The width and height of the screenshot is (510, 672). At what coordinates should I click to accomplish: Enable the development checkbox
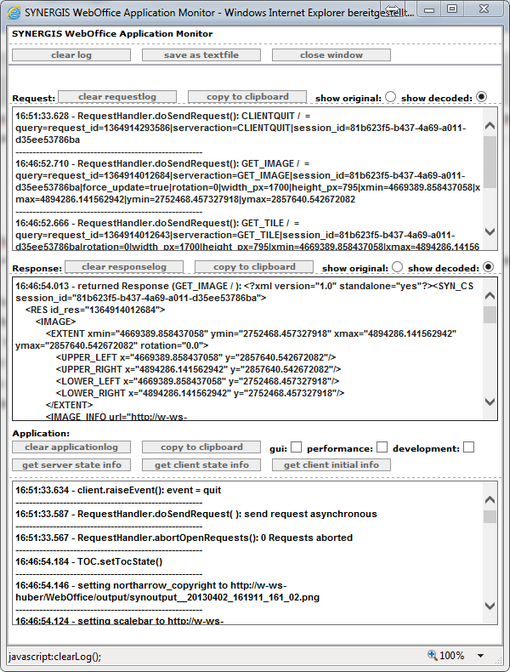click(x=469, y=447)
